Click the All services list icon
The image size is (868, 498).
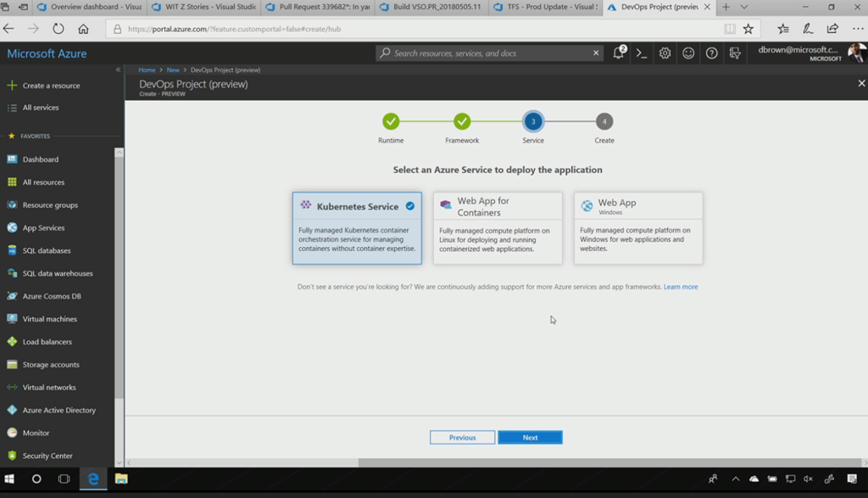12,108
